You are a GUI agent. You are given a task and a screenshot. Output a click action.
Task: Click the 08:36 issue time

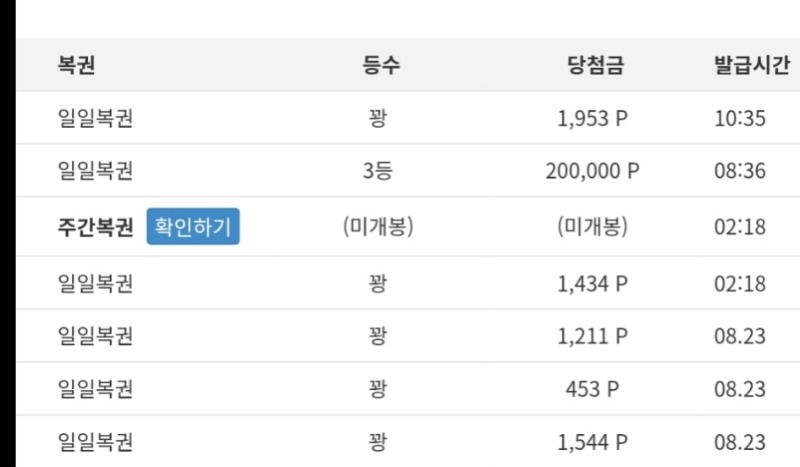pos(740,170)
